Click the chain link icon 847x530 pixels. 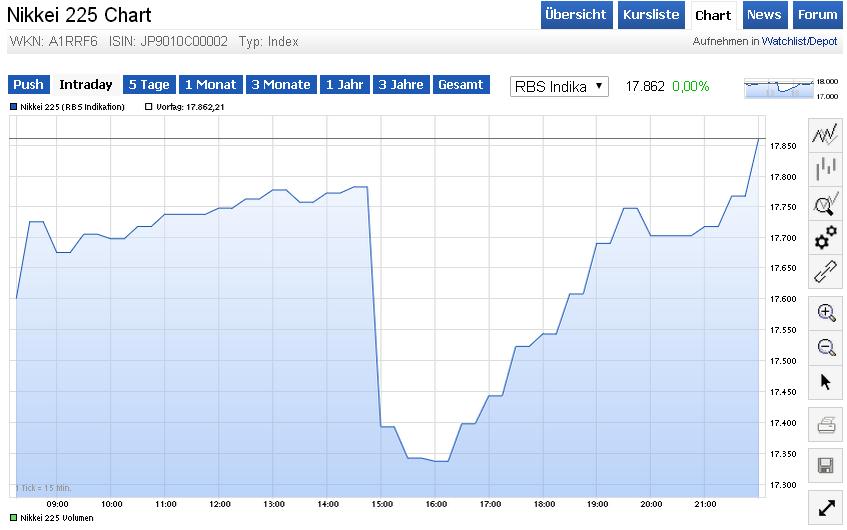click(x=825, y=271)
